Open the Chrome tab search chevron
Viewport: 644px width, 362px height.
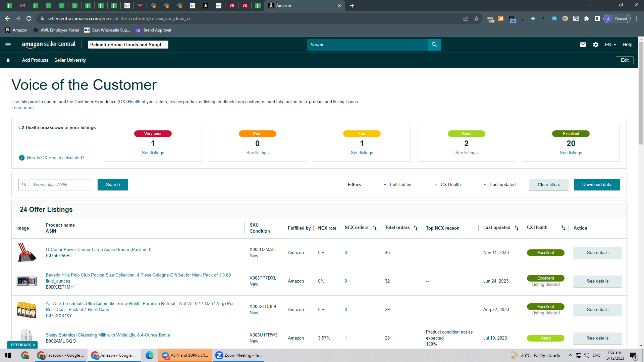click(590, 5)
